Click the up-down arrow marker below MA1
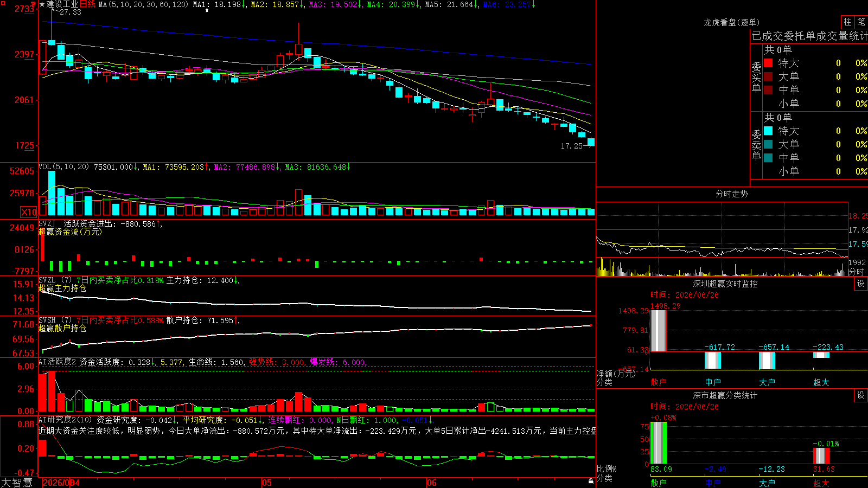Viewport: 868px width, 488px height. 207,10
